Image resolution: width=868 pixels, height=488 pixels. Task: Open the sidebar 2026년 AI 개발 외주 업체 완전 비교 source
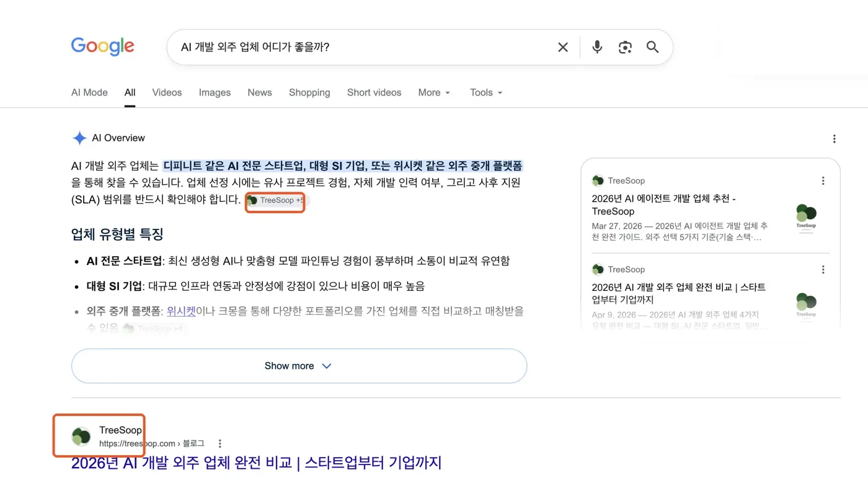tap(679, 294)
